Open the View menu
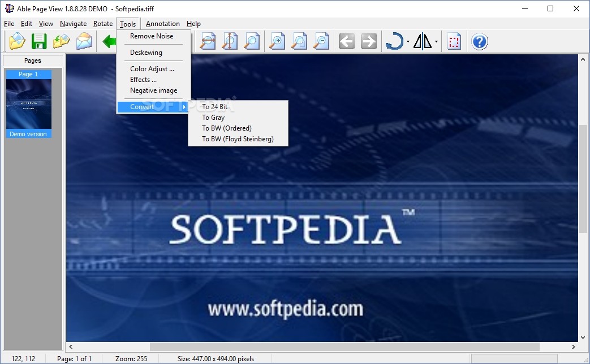The image size is (590, 364). tap(46, 24)
